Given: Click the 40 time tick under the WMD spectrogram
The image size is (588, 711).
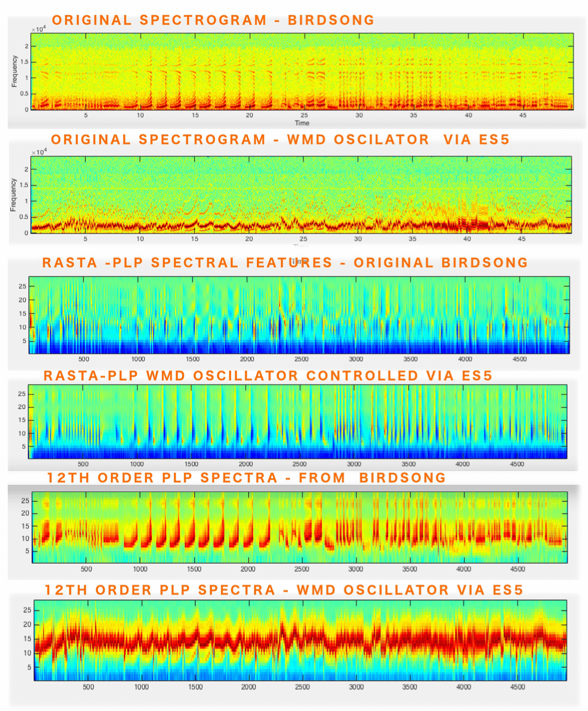Looking at the screenshot, I should pyautogui.click(x=467, y=239).
